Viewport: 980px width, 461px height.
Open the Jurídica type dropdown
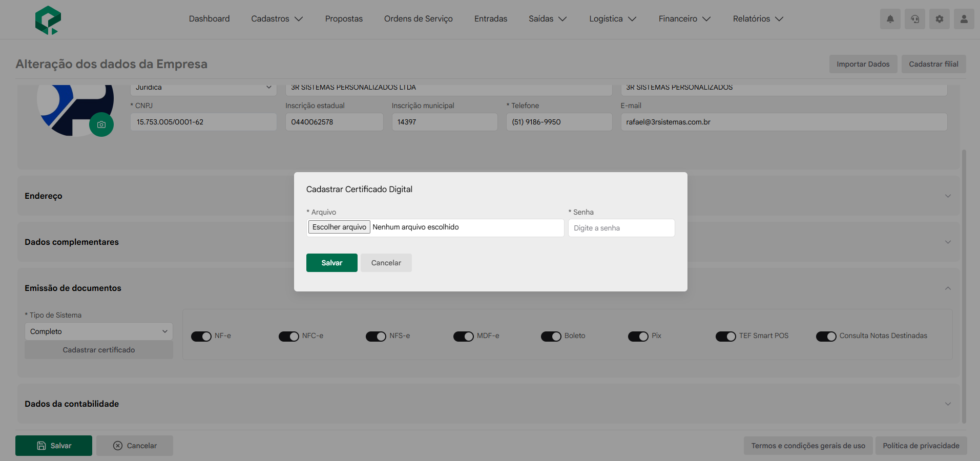point(203,88)
